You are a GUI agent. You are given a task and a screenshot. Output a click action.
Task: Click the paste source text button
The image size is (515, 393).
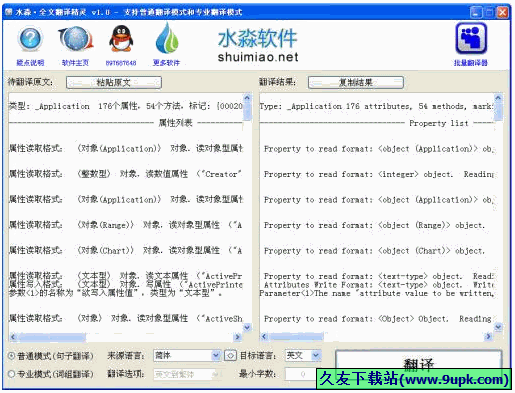[114, 82]
